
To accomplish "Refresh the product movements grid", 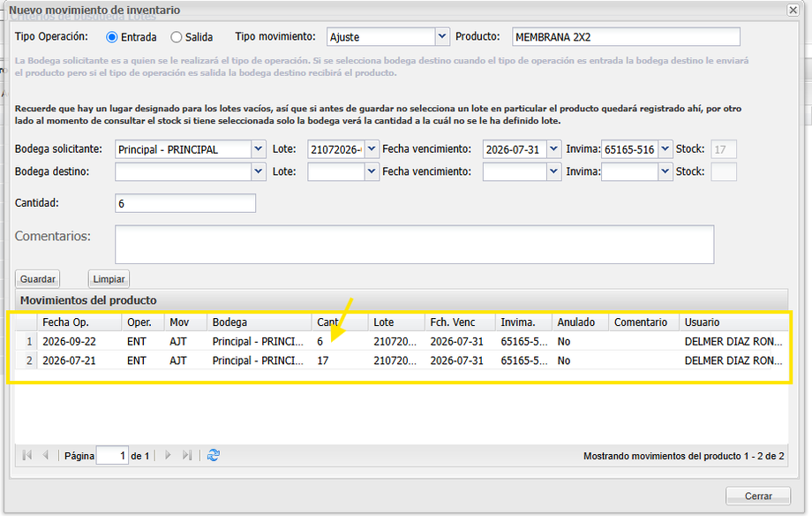I will (x=214, y=455).
